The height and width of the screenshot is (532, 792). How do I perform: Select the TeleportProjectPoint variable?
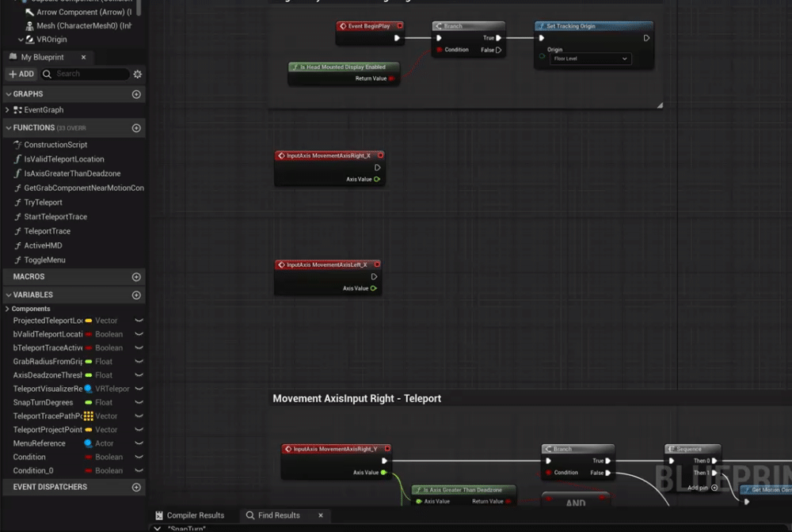click(48, 430)
